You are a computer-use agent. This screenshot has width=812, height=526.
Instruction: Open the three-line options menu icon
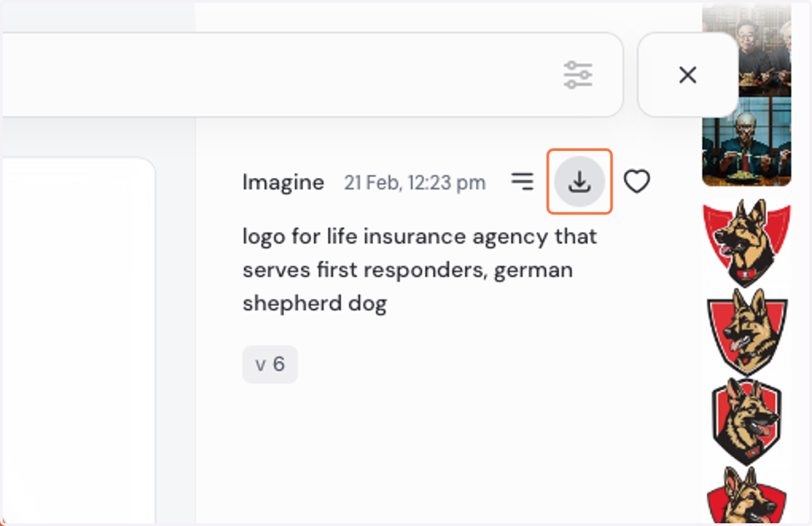[522, 181]
